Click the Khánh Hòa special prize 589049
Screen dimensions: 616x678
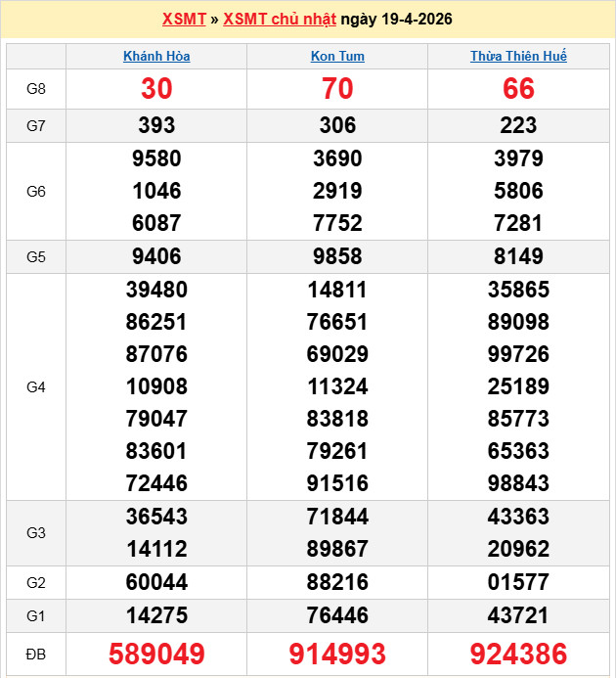point(156,654)
